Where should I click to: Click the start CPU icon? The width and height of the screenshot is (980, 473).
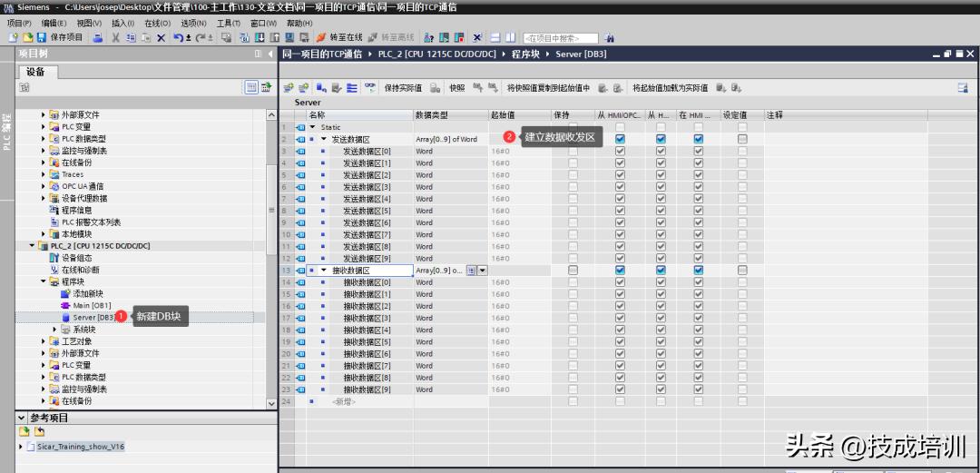click(x=444, y=37)
